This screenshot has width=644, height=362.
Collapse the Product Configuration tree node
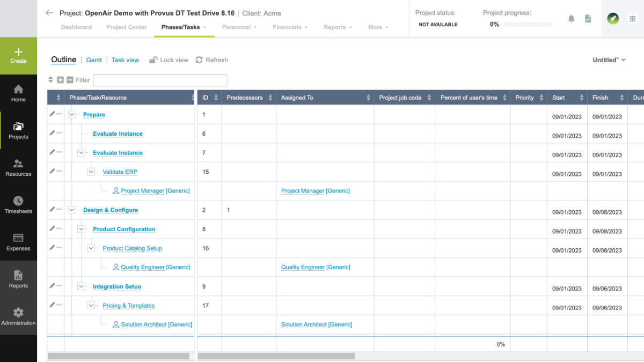pyautogui.click(x=81, y=229)
